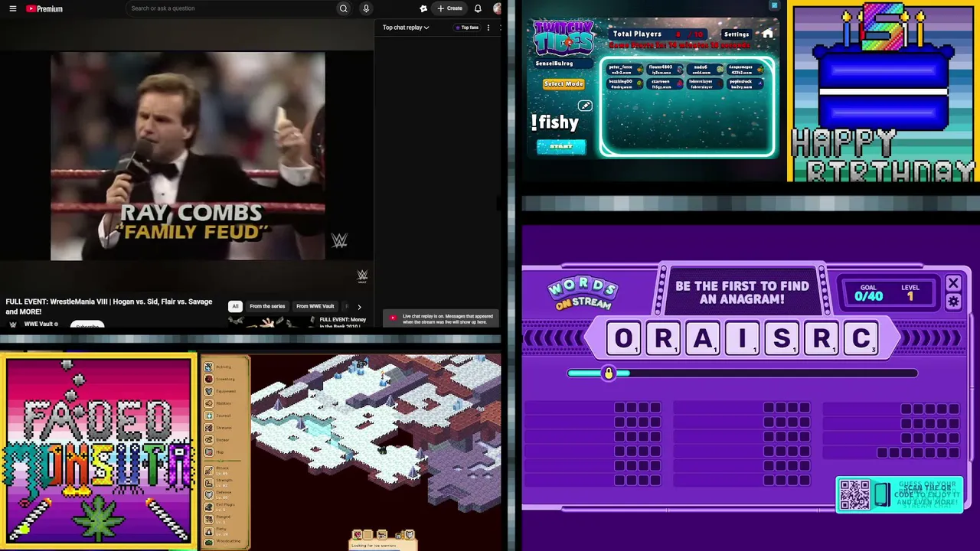Select the Evil Magic skill icon
Viewport: 980px width, 551px height.
(208, 507)
